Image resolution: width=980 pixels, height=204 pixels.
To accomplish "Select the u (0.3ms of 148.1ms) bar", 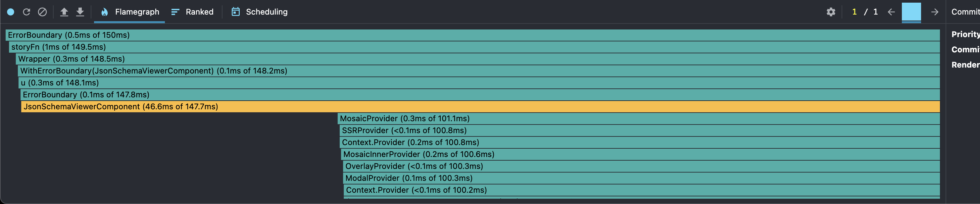I will [x=479, y=82].
